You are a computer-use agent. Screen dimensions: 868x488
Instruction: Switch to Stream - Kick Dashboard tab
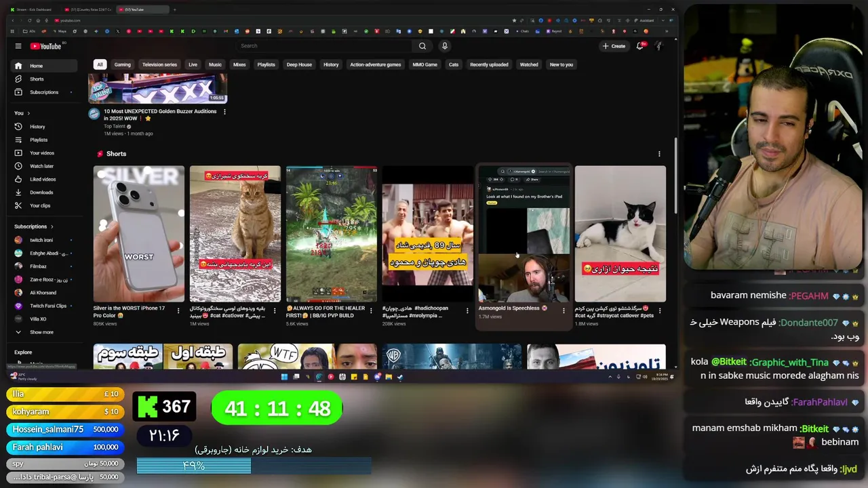34,9
